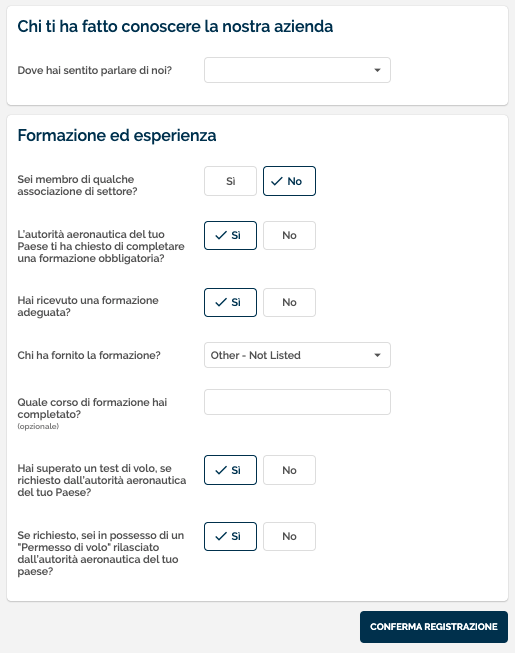
Task: Click the checkmark icon on the selected No button
Action: 277,182
